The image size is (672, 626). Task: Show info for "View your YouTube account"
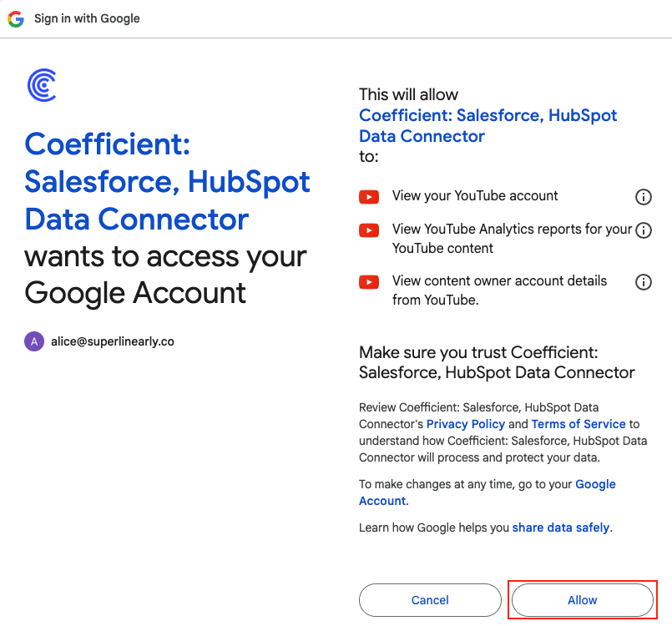coord(644,197)
